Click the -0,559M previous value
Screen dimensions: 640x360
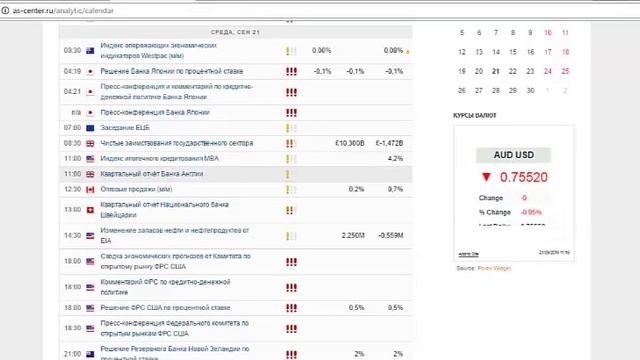(391, 236)
